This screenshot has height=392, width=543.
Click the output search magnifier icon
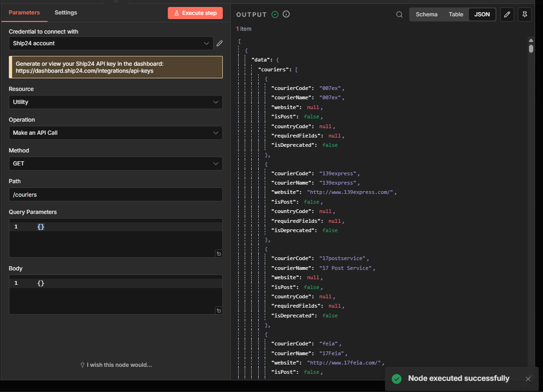pyautogui.click(x=399, y=14)
